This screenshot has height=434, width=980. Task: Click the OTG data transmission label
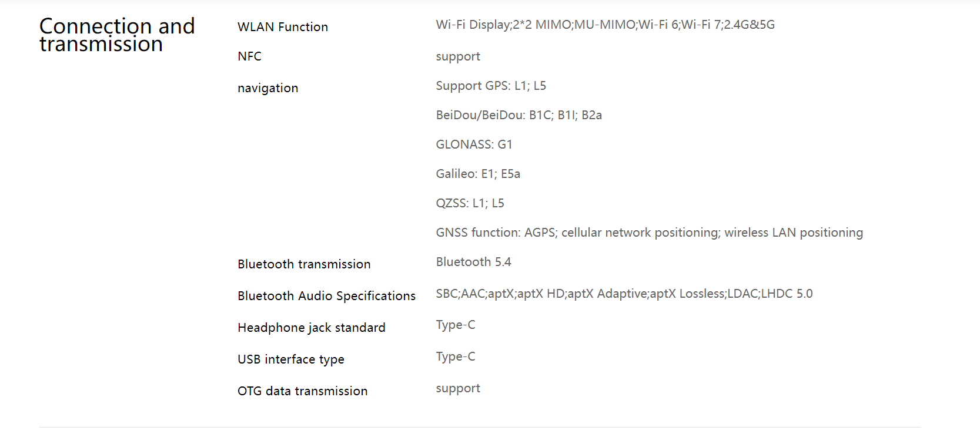pyautogui.click(x=302, y=391)
